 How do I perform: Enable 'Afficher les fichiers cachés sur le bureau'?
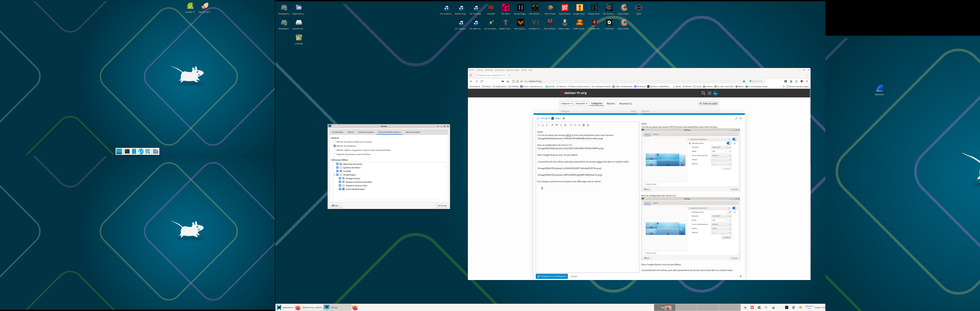click(335, 142)
